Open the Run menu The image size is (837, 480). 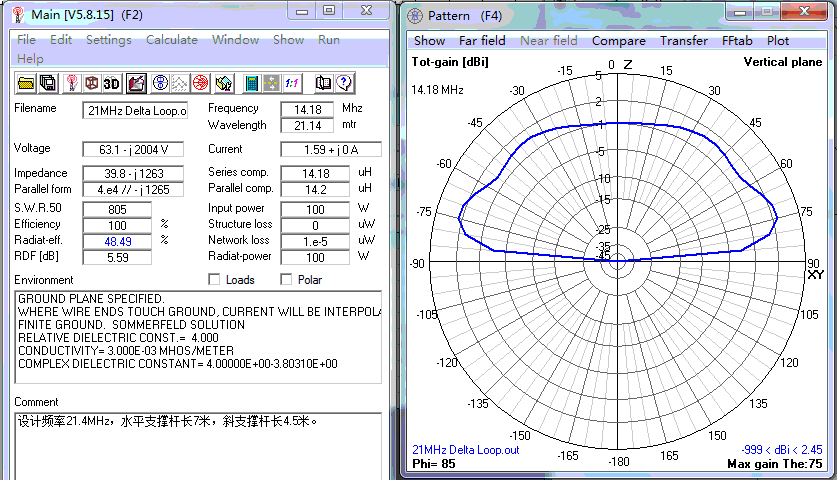329,40
